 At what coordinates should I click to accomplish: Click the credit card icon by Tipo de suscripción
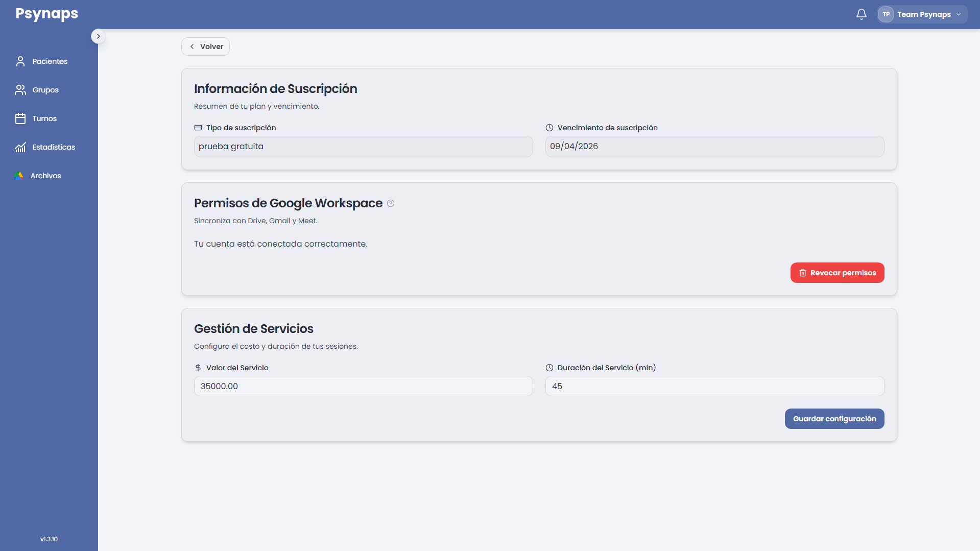[x=198, y=128]
